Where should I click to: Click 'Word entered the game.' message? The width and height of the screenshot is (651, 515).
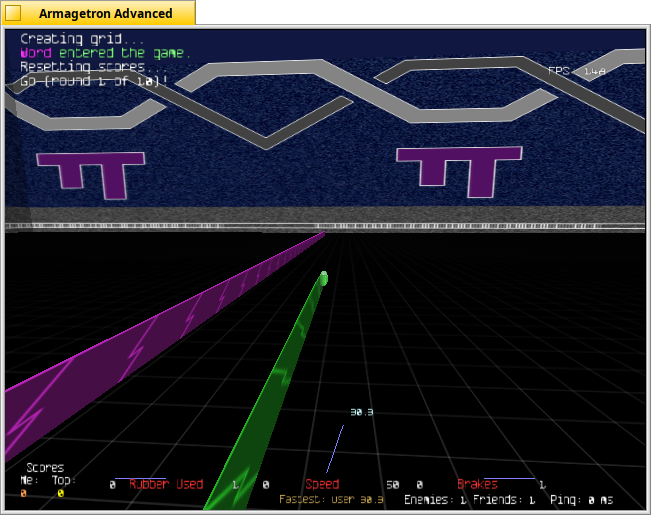click(105, 53)
